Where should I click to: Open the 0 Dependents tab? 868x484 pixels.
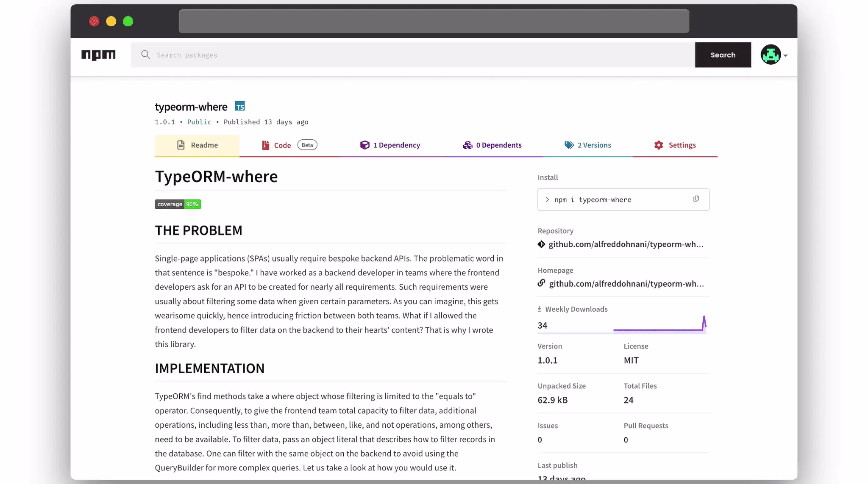click(492, 145)
